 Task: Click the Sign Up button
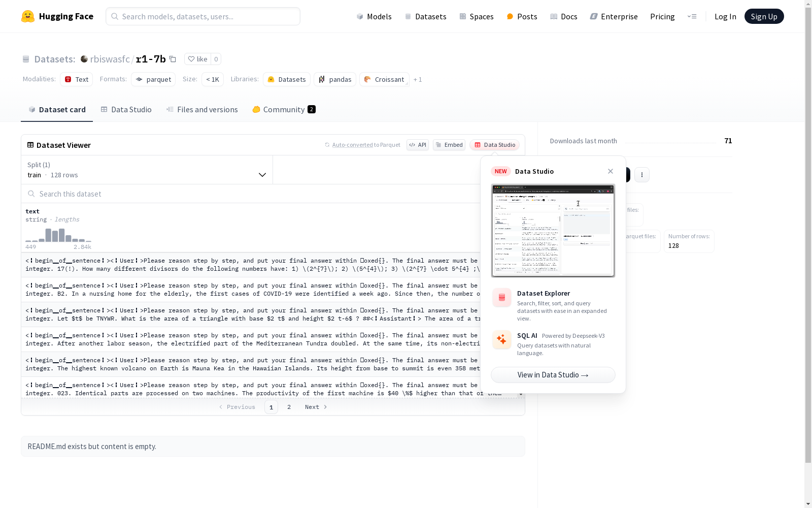[x=764, y=16]
